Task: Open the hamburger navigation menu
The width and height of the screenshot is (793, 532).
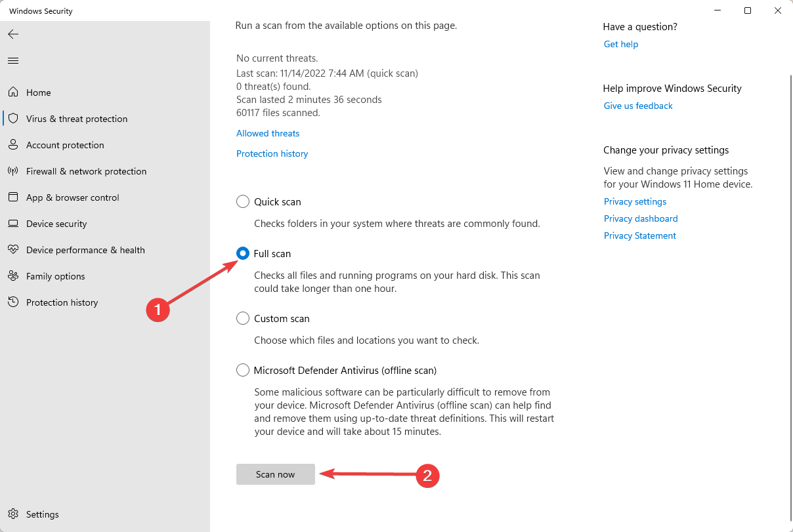Action: click(13, 60)
